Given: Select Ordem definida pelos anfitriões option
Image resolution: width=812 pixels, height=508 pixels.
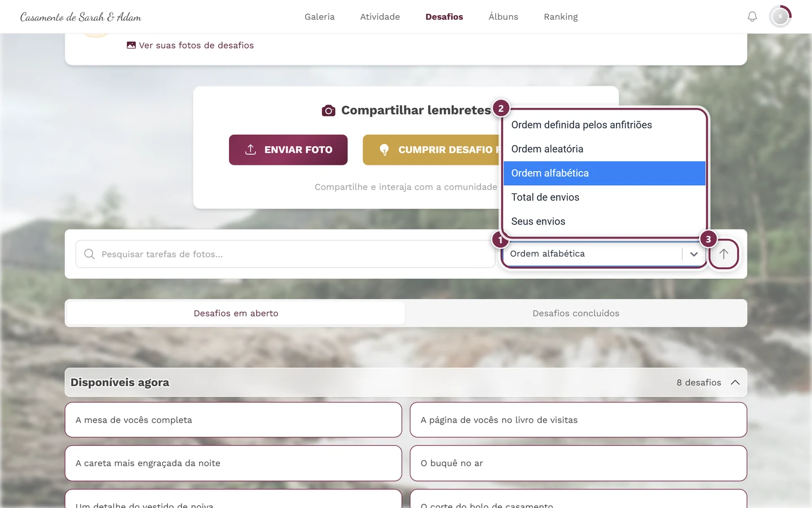Looking at the screenshot, I should 604,125.
